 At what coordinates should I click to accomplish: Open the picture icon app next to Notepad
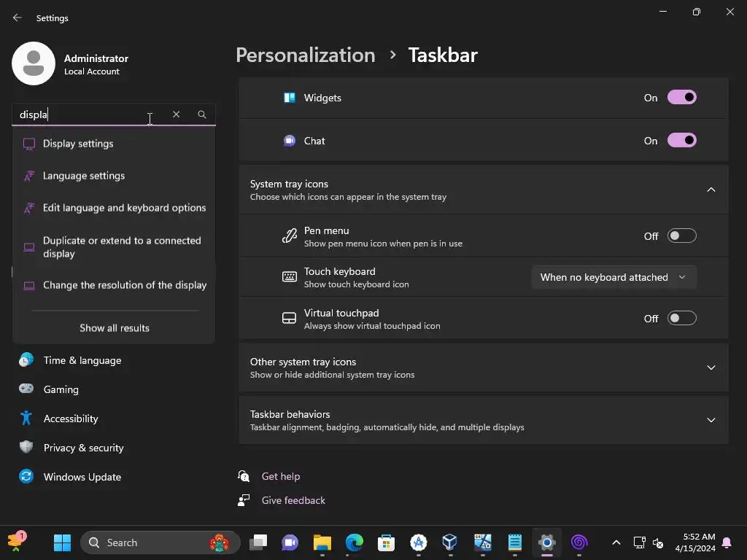coord(482,542)
